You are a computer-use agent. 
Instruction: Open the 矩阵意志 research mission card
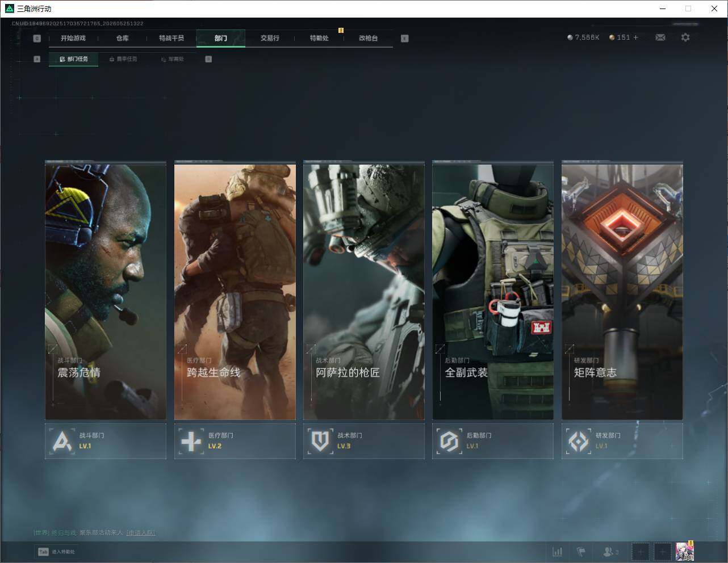[x=622, y=291]
